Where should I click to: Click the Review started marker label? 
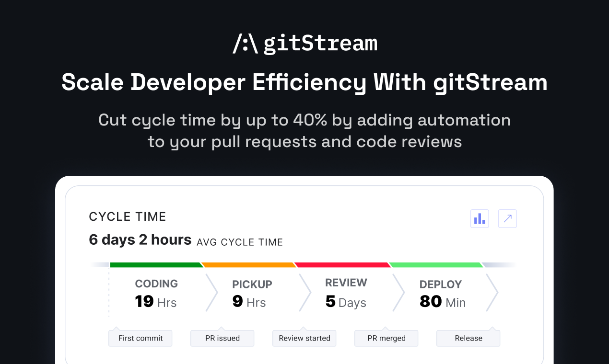(x=304, y=338)
